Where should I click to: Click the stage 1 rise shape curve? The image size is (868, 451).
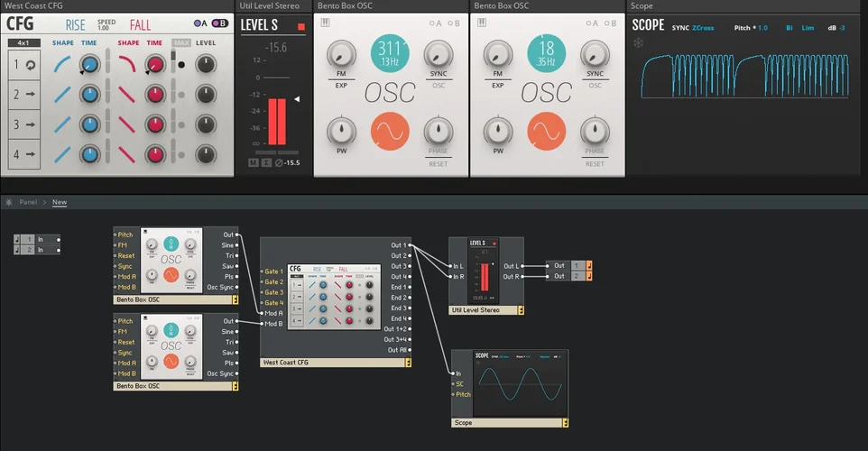[x=62, y=64]
